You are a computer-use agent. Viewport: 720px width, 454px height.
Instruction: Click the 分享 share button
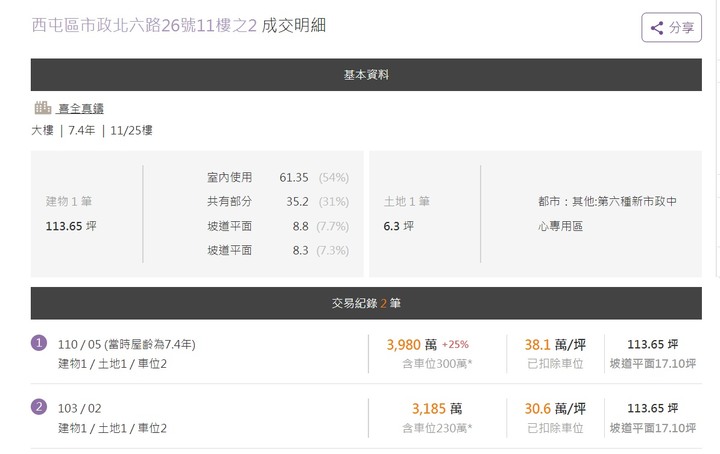pos(671,28)
